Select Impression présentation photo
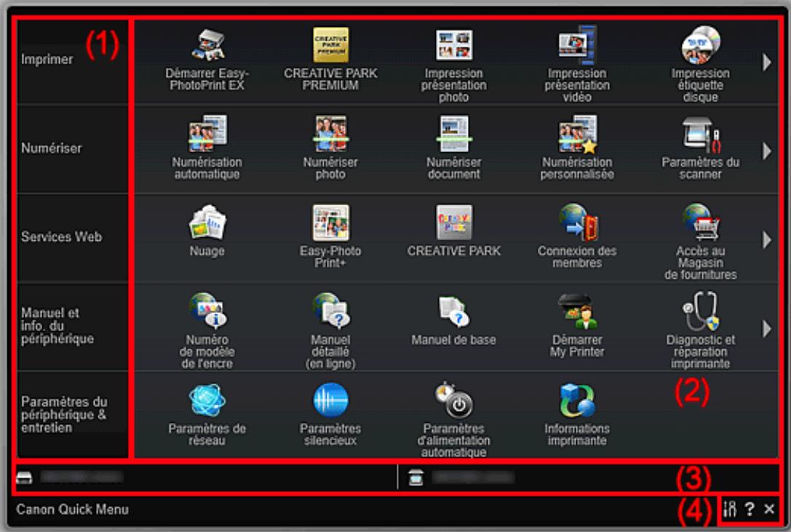Screen dimensions: 791x532 coord(453,65)
